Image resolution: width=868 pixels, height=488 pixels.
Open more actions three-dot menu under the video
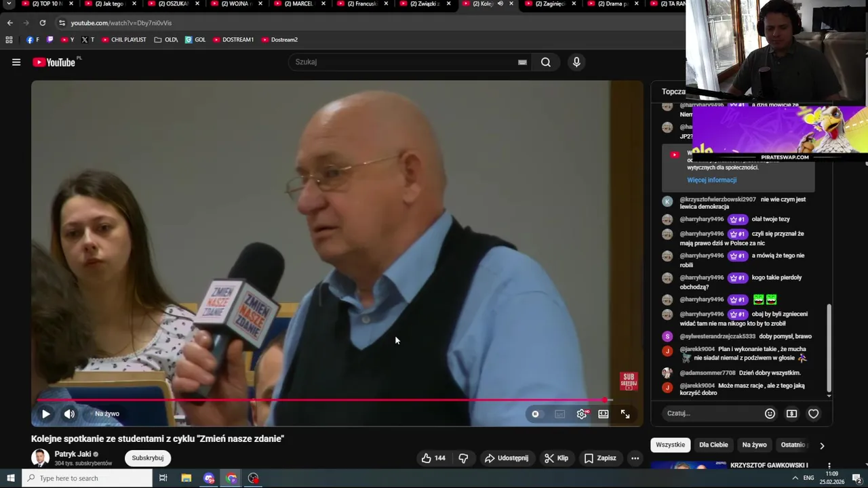tap(635, 458)
